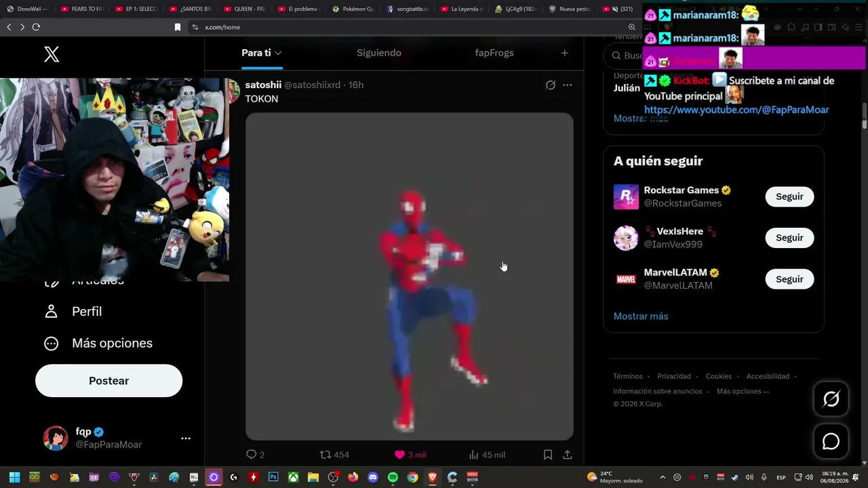
Task: Open Photoshop from the taskbar
Action: click(x=273, y=477)
